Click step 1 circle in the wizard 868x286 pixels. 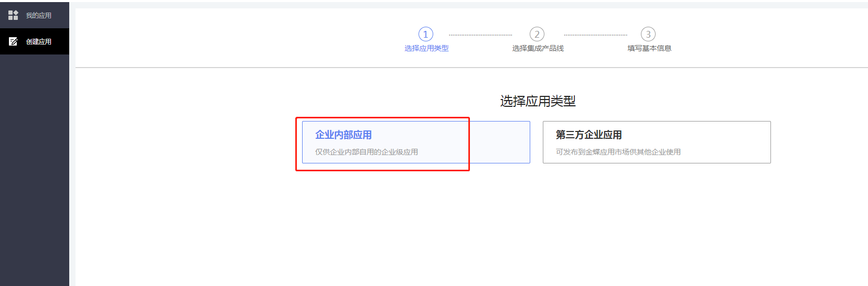pos(426,34)
